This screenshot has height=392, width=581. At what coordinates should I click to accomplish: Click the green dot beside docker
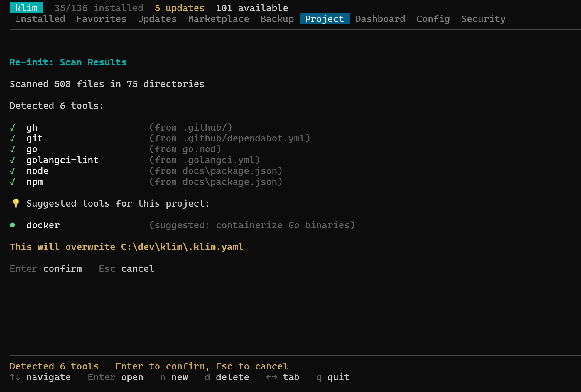coord(12,225)
